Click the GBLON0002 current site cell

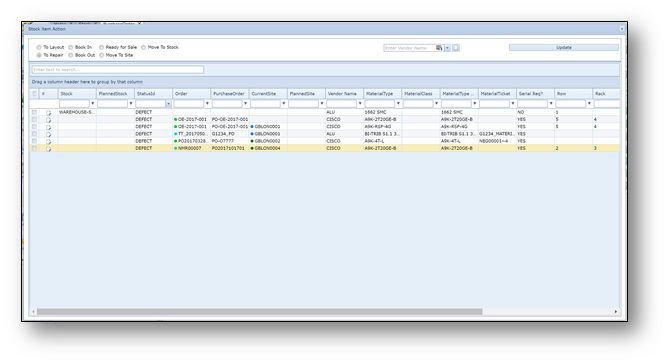pyautogui.click(x=268, y=141)
